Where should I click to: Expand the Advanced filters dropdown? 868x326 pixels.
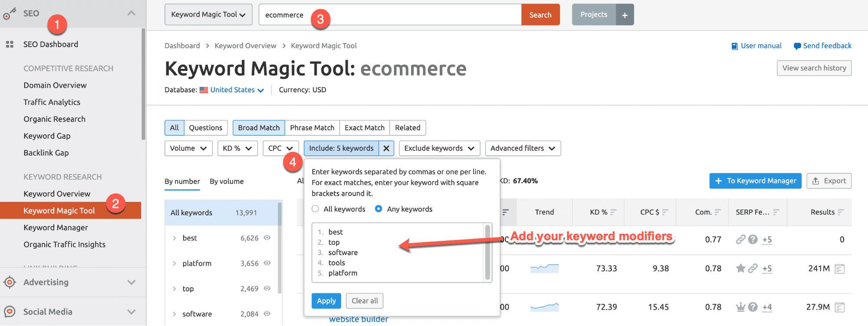pos(522,148)
